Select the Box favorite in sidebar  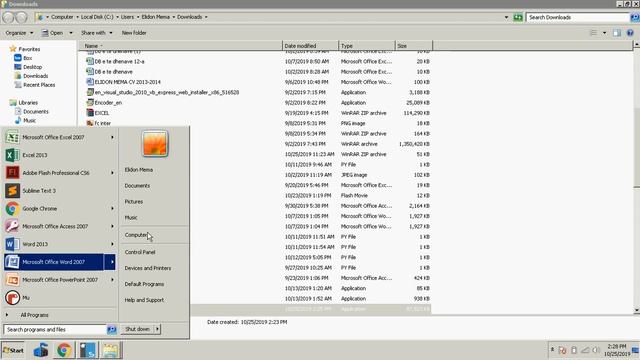click(23, 58)
